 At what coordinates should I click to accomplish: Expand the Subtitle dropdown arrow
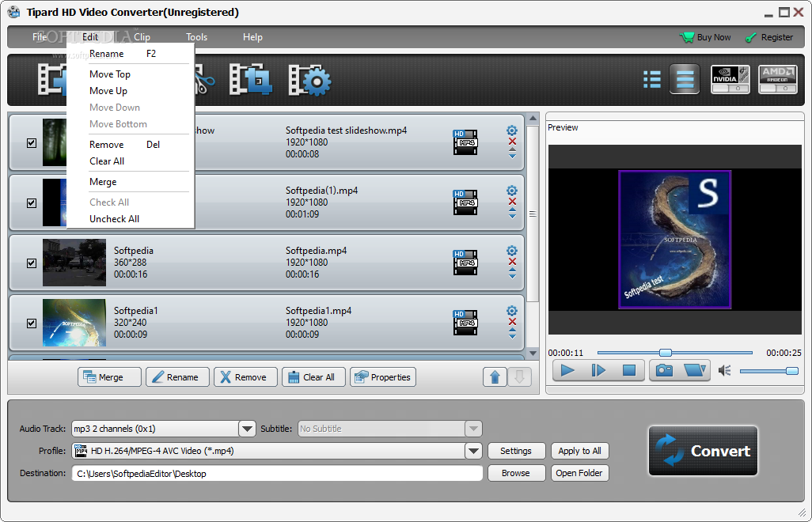point(473,429)
